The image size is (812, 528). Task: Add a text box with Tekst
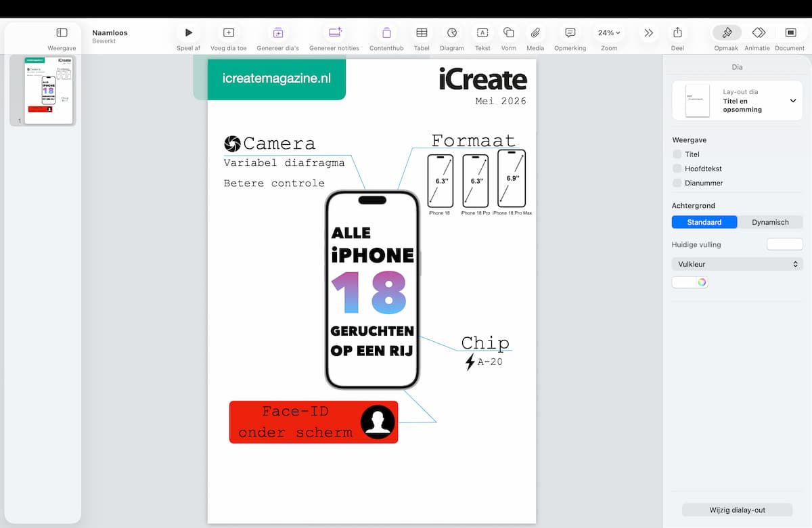pos(482,32)
